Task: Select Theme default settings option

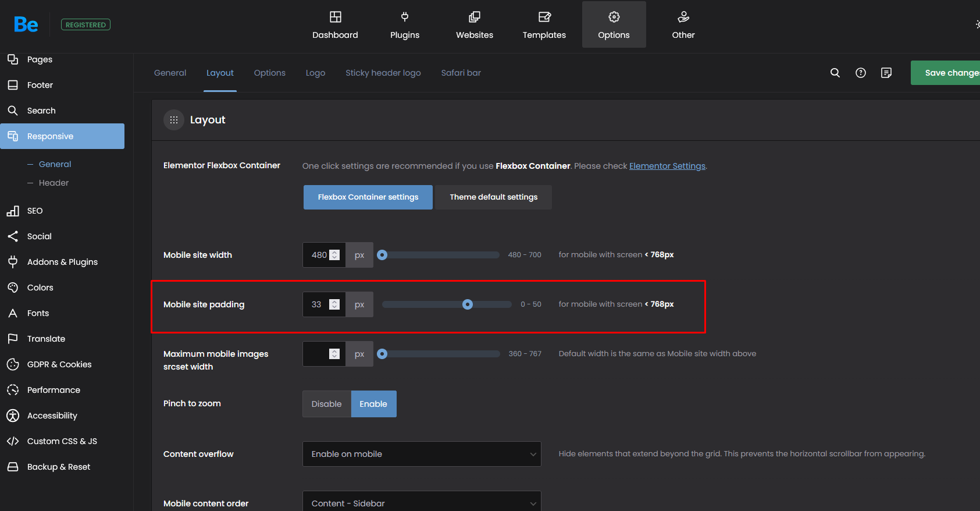Action: pos(494,197)
